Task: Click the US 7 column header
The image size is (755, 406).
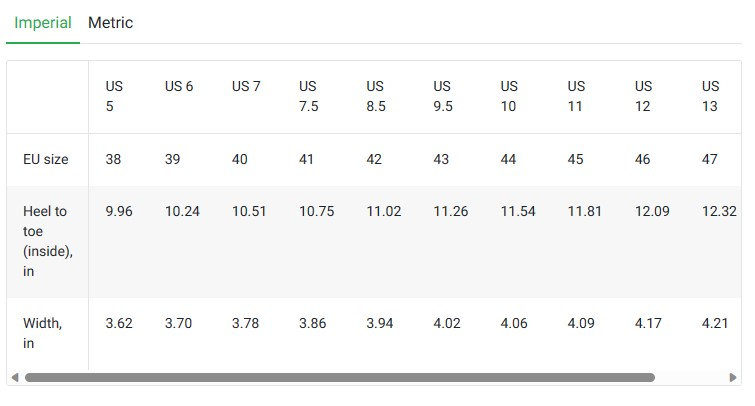Action: [246, 86]
